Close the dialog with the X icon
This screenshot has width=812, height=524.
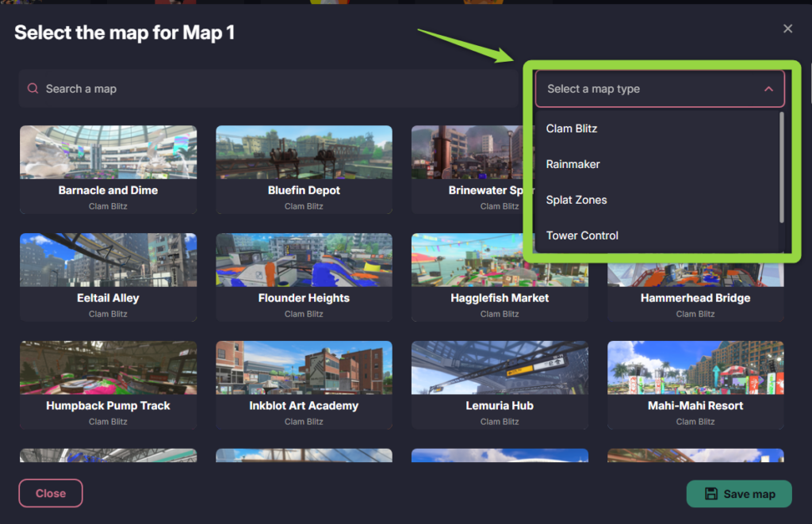pos(787,29)
